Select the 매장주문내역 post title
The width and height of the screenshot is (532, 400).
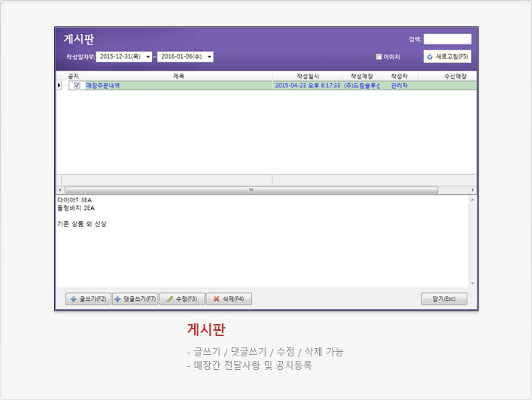[103, 86]
